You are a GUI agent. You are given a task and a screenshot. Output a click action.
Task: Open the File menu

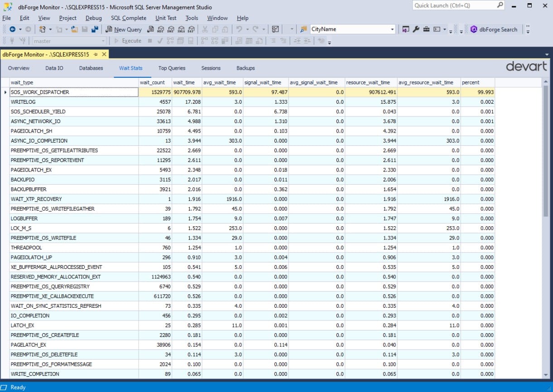pos(7,18)
